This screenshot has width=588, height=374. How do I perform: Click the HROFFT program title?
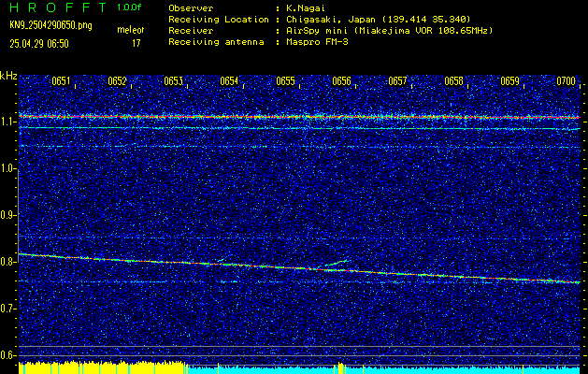coord(57,7)
